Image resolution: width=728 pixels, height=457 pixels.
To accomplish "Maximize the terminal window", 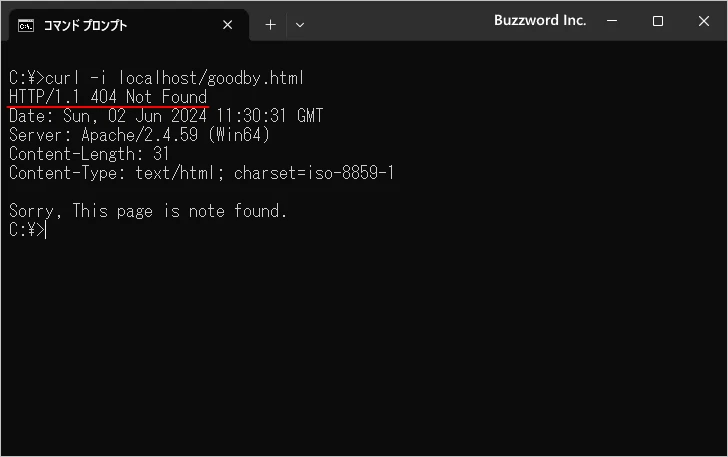I will [658, 21].
